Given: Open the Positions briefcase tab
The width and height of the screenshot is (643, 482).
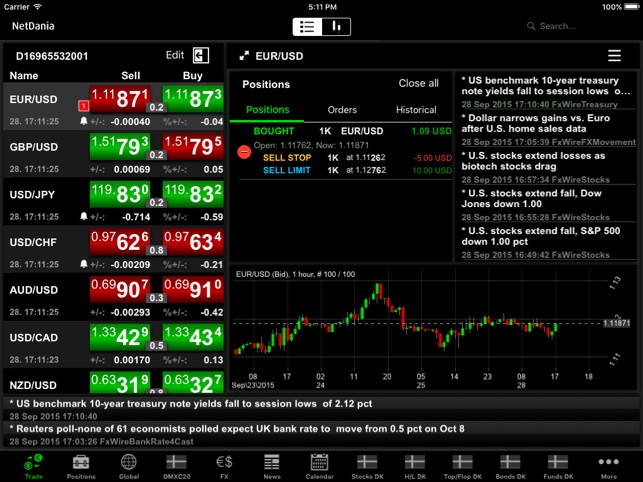Looking at the screenshot, I should tap(81, 466).
